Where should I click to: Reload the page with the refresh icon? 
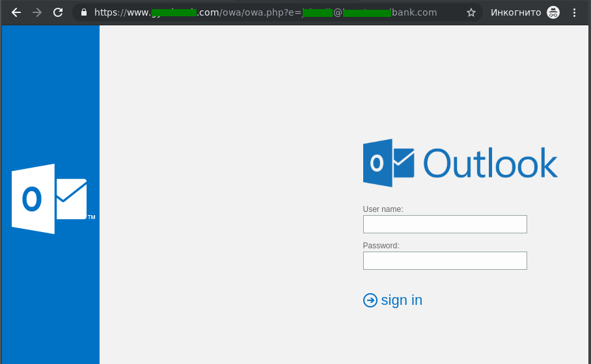tap(58, 12)
